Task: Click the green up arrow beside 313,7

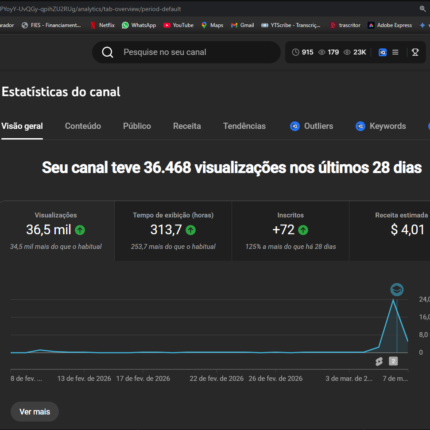Action: (x=191, y=230)
